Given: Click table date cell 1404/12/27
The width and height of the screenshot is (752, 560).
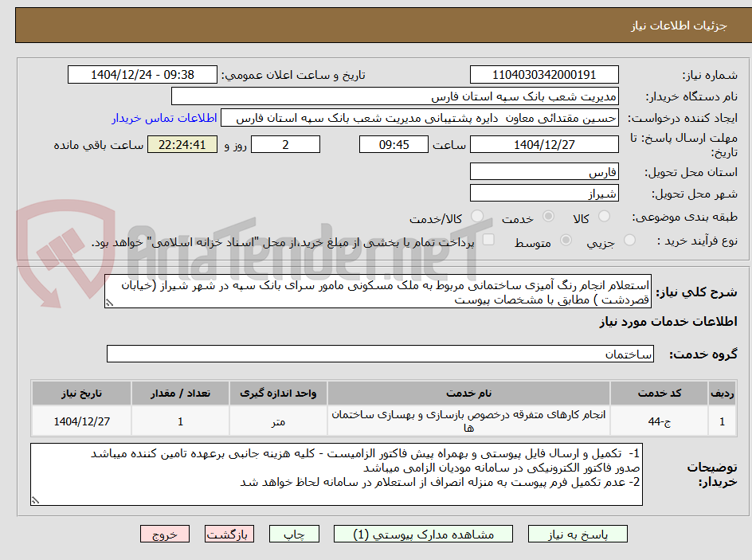Looking at the screenshot, I should pyautogui.click(x=81, y=421).
